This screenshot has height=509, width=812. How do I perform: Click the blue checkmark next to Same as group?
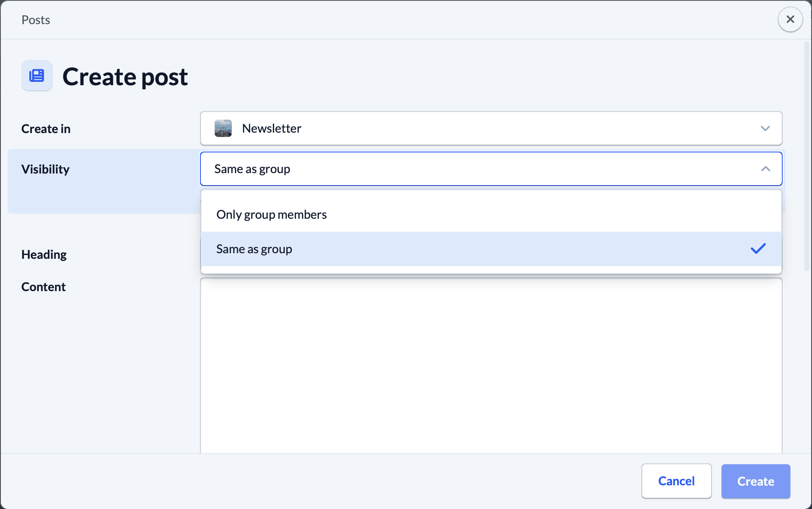(758, 249)
